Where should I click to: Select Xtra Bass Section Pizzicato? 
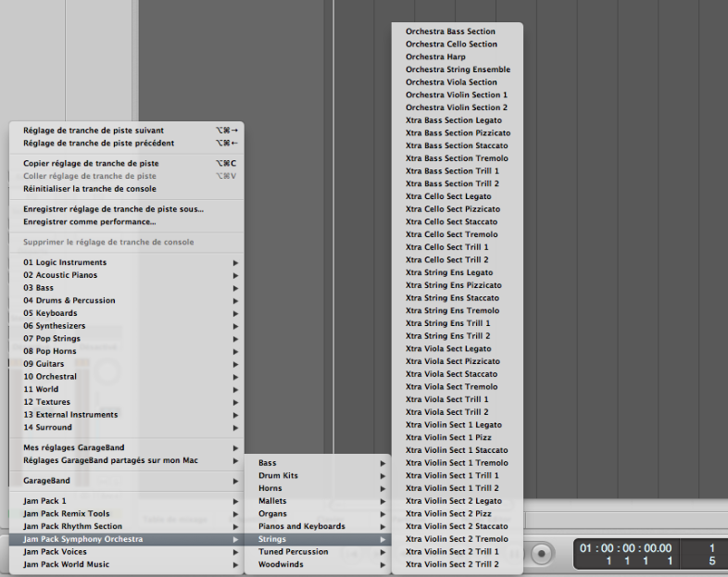(x=458, y=133)
